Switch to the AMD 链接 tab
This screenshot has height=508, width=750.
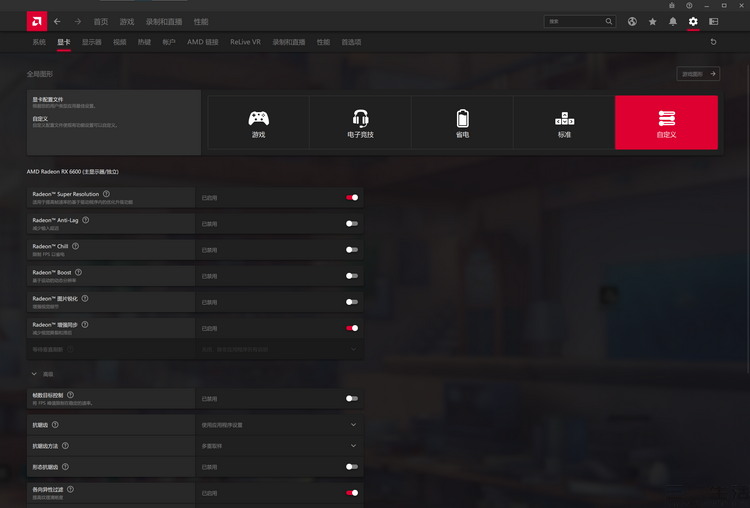pyautogui.click(x=203, y=42)
